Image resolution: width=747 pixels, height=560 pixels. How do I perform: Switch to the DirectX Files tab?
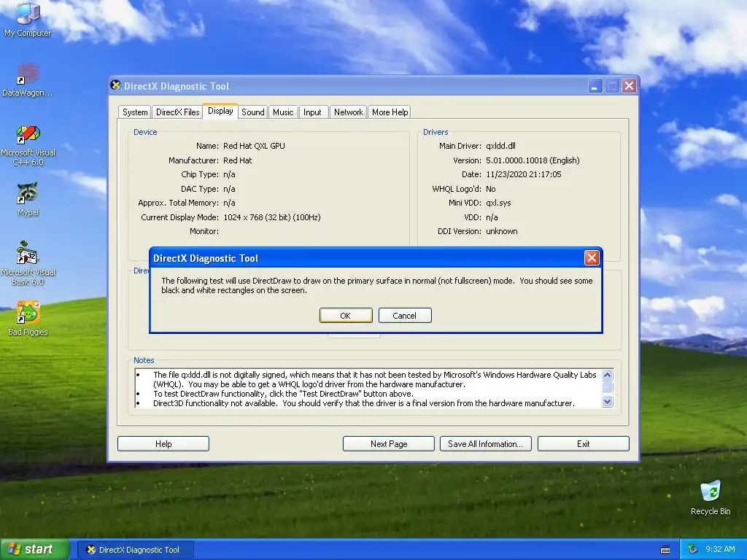[x=177, y=112]
